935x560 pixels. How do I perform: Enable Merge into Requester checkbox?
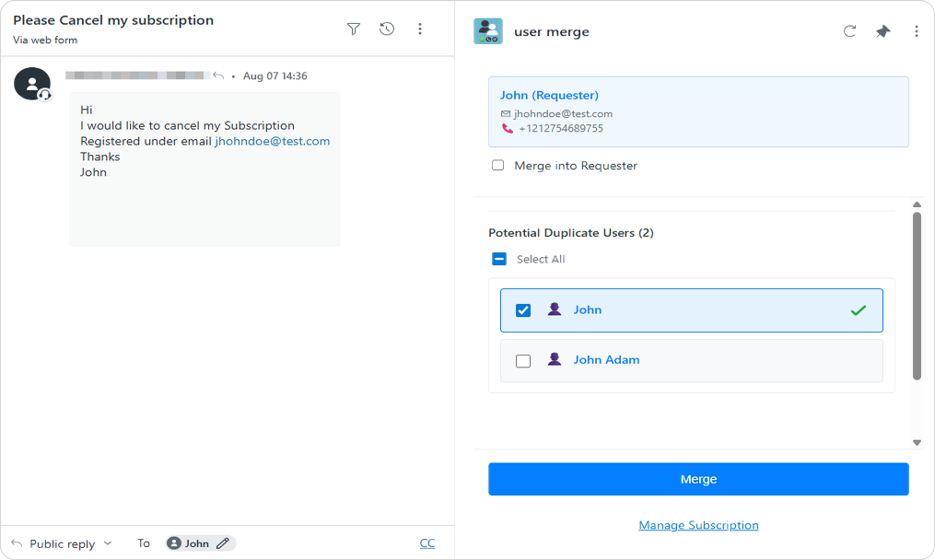498,166
